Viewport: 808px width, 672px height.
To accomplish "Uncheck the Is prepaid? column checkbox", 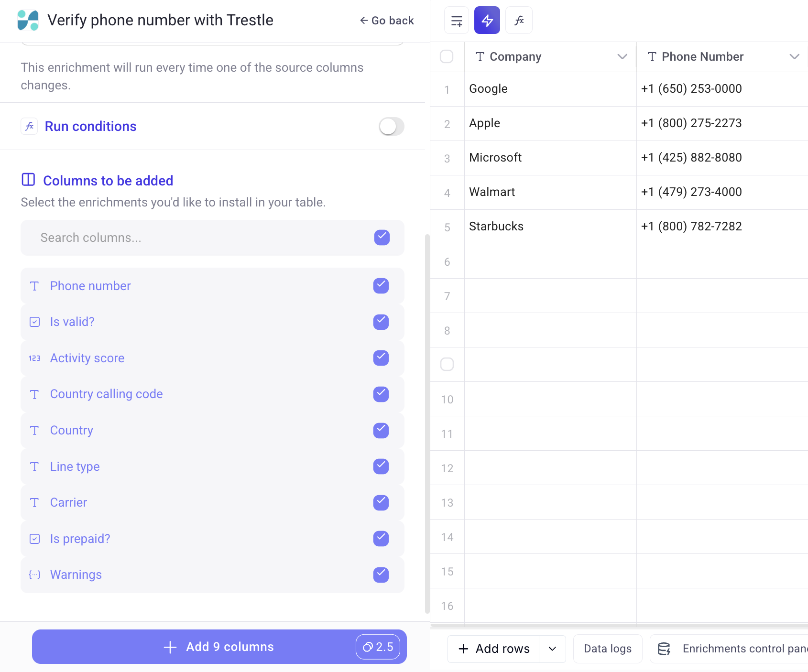I will 381,539.
